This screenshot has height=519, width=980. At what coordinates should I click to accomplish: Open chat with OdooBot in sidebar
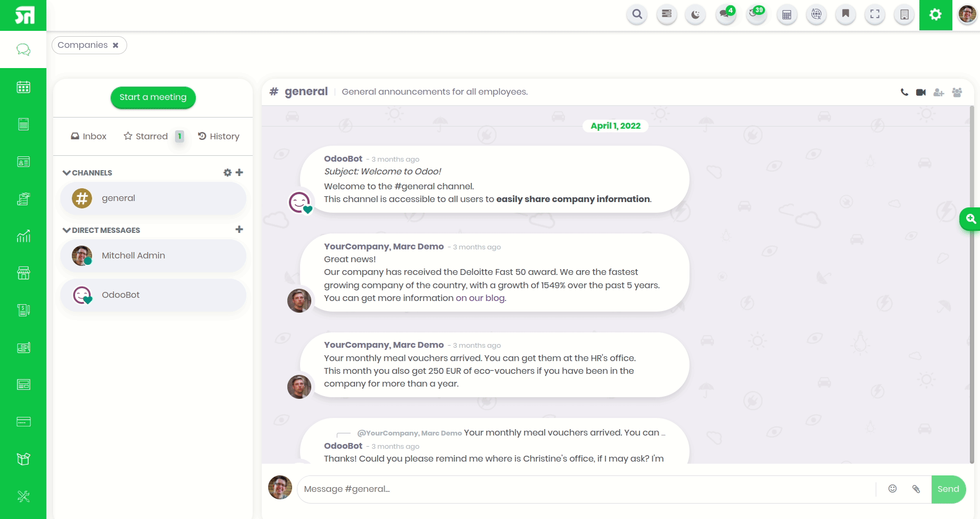[x=153, y=295]
